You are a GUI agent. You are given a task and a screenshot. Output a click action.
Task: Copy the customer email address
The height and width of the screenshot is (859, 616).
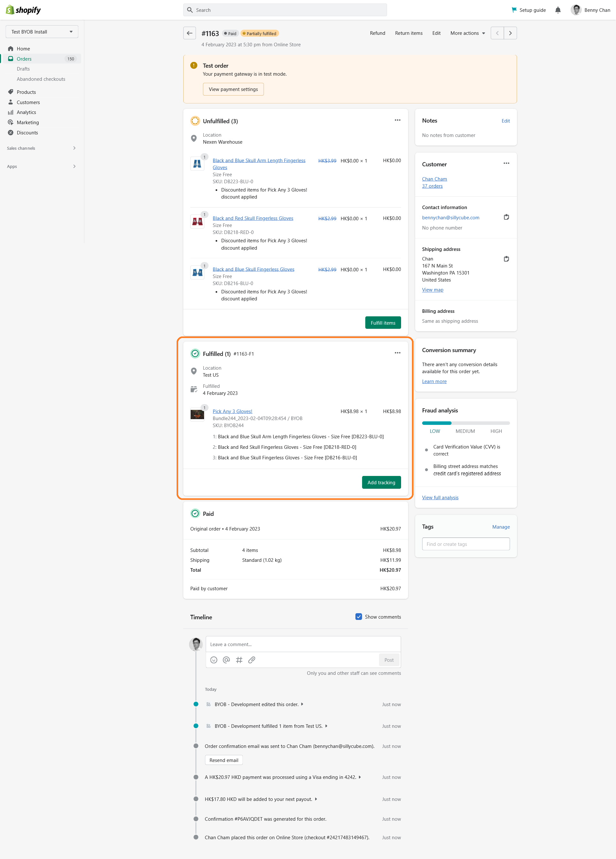pos(506,217)
